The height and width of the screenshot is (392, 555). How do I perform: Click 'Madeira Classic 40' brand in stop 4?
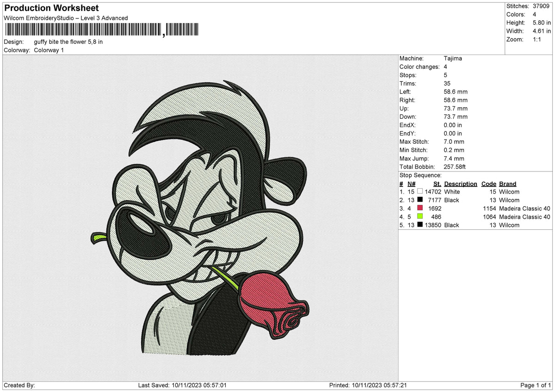525,216
